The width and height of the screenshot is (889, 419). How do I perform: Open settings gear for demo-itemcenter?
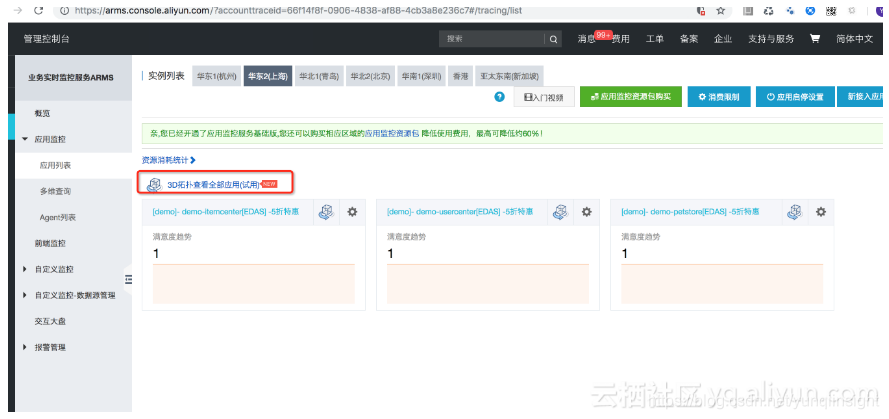tap(352, 212)
